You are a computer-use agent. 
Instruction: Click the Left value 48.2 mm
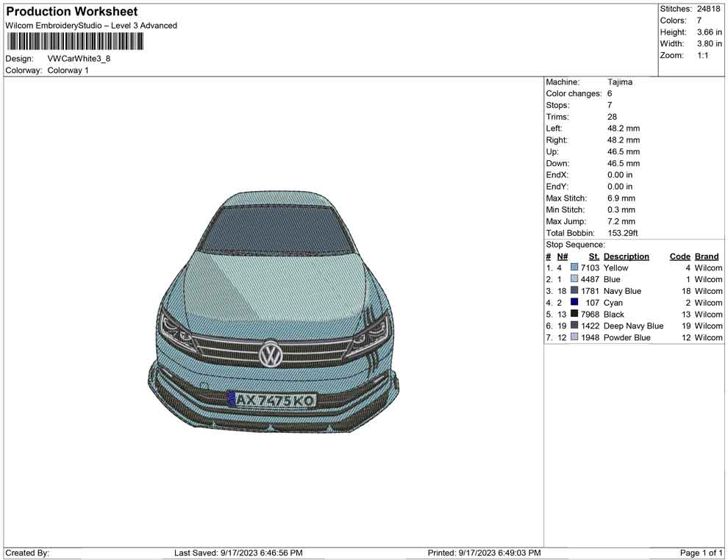(x=624, y=128)
